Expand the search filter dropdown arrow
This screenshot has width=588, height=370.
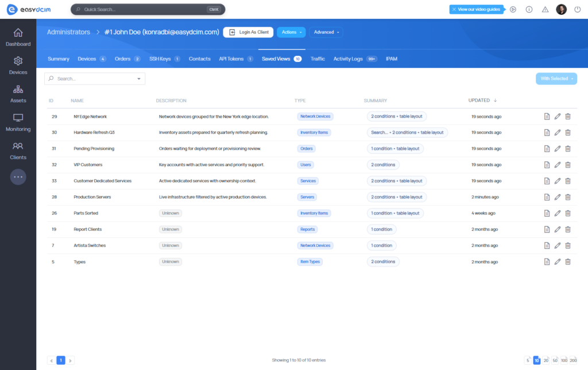pyautogui.click(x=139, y=79)
